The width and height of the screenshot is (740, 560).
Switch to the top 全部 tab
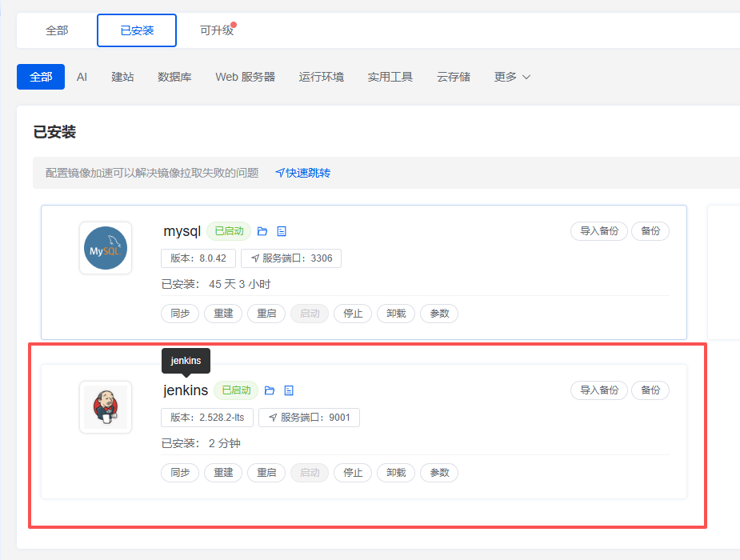coord(57,30)
